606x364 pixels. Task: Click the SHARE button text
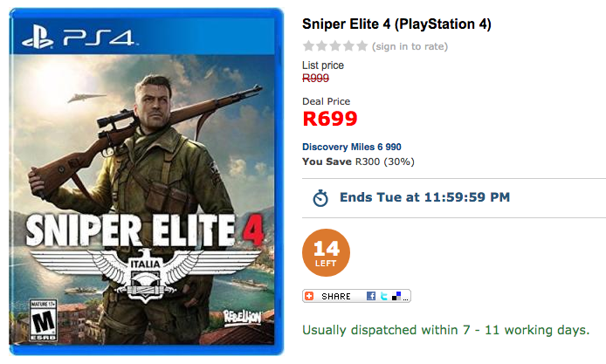coord(336,296)
